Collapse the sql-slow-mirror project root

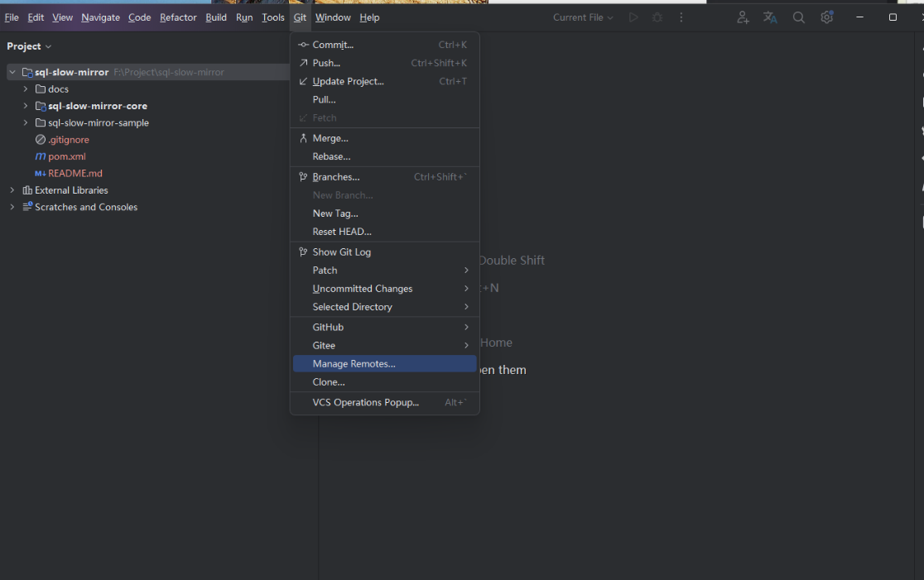(x=11, y=72)
